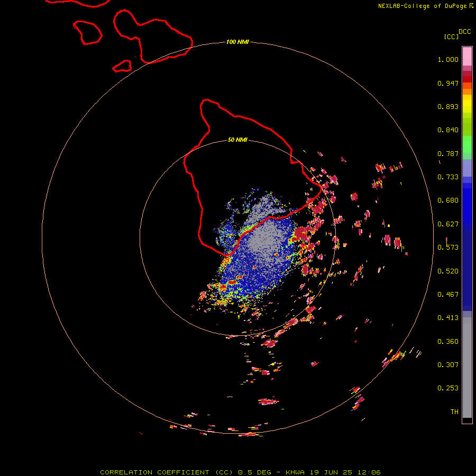Click the TH threshold legend label
The image size is (476, 476).
[x=454, y=412]
